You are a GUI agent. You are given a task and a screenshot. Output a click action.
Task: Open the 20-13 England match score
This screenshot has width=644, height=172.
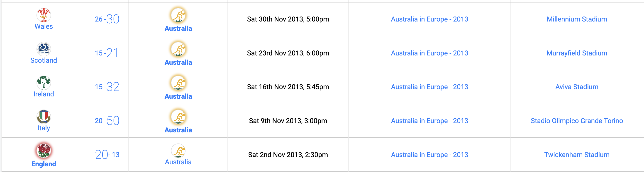pos(107,155)
